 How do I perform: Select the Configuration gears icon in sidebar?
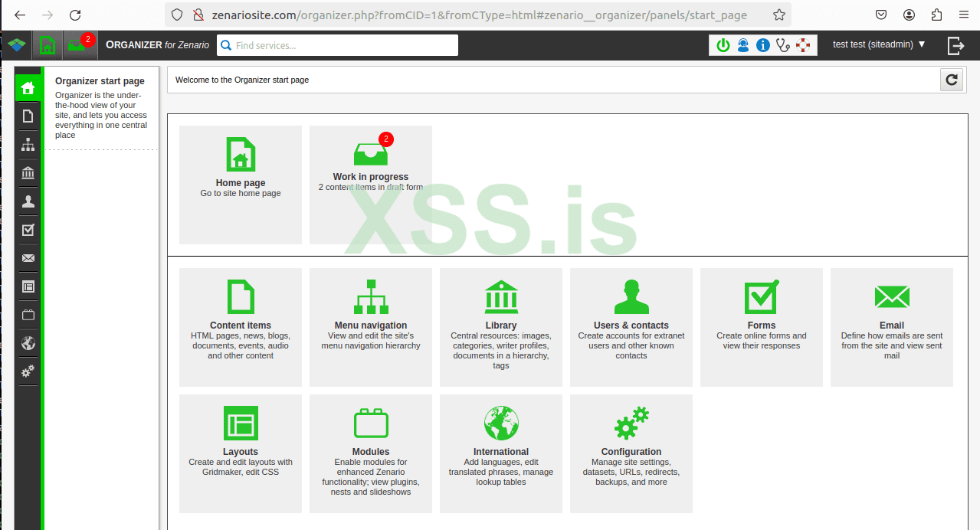click(28, 371)
